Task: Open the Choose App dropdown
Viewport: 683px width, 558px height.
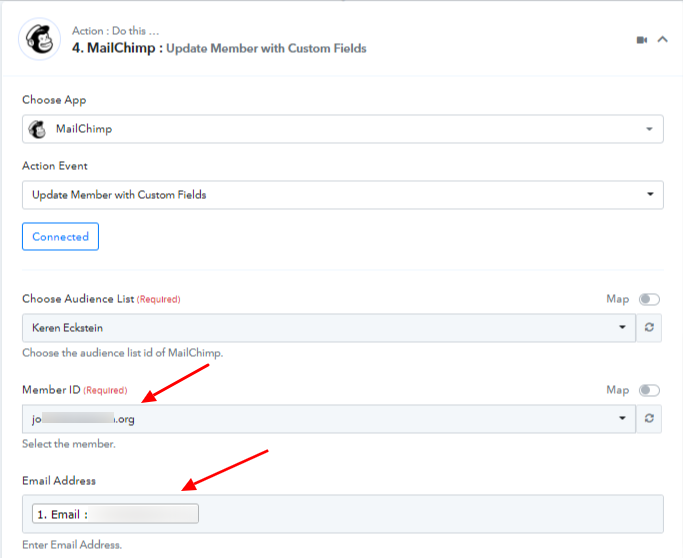Action: 343,129
